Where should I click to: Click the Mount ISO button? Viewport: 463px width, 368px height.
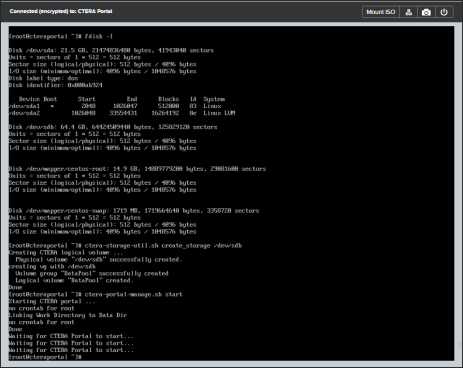(381, 12)
